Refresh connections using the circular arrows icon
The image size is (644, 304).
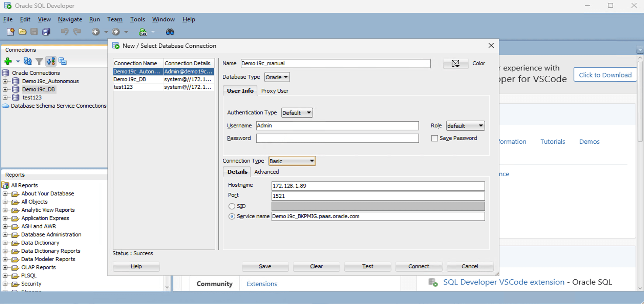point(28,61)
